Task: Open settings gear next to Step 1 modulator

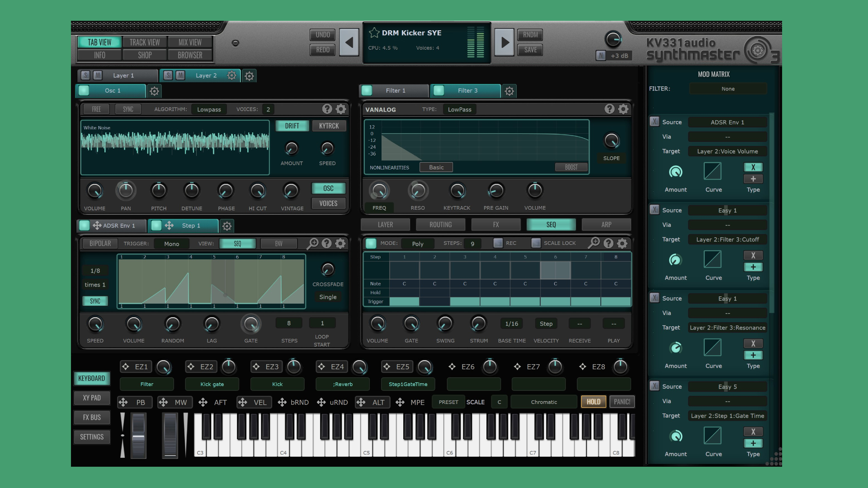Action: [x=226, y=226]
